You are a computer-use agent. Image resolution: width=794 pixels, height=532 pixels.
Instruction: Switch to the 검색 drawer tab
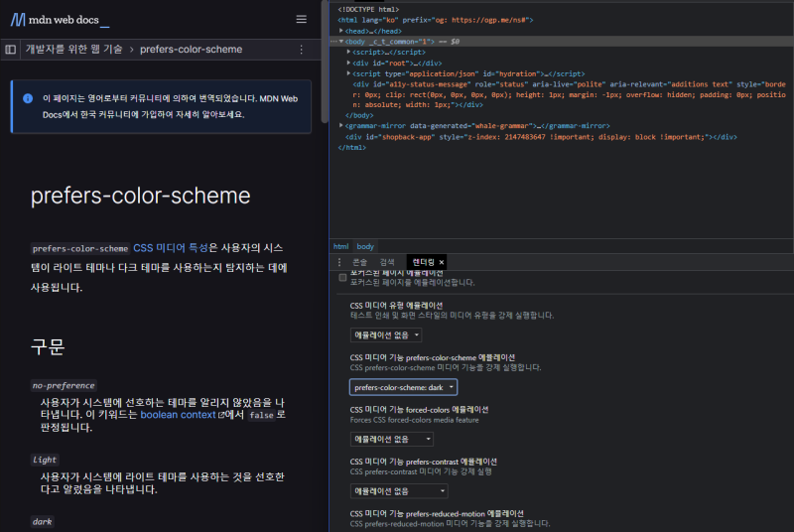[x=387, y=262]
